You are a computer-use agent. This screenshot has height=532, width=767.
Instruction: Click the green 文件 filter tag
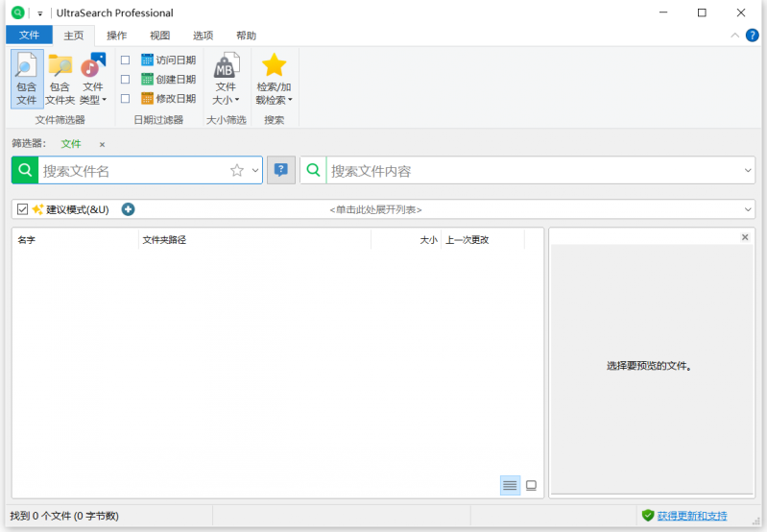pyautogui.click(x=71, y=144)
